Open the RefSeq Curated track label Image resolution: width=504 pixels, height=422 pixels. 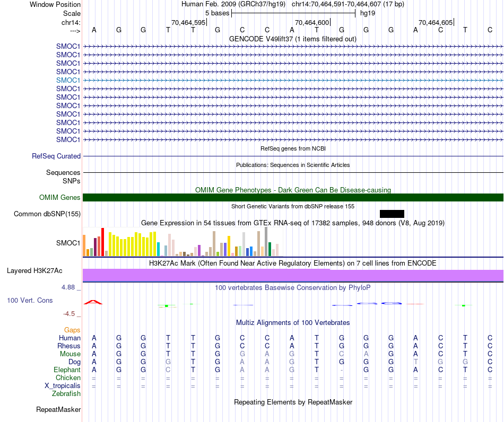(x=56, y=156)
